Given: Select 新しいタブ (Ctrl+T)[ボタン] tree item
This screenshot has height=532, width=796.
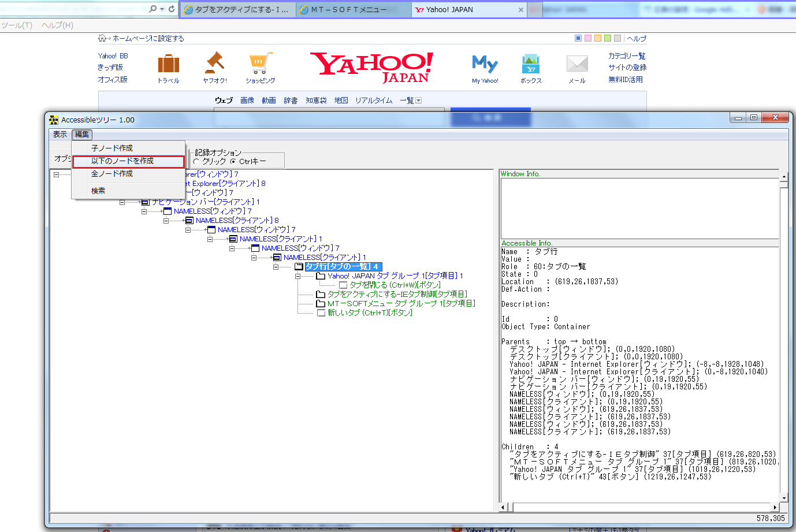Looking at the screenshot, I should coord(370,313).
